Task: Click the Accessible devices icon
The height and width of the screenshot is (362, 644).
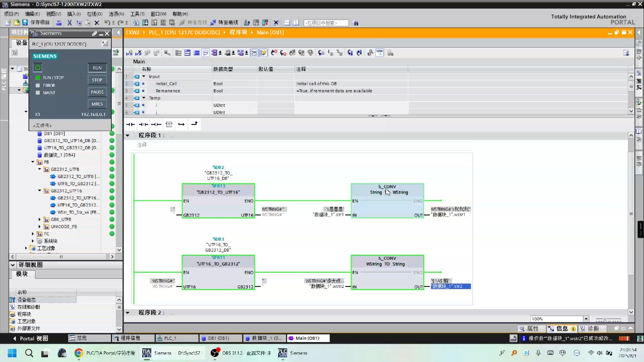Action: (x=247, y=22)
